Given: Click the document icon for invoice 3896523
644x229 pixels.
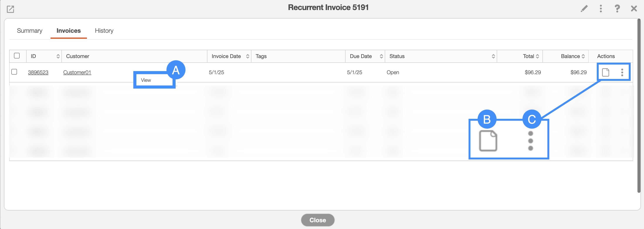Looking at the screenshot, I should (x=605, y=72).
